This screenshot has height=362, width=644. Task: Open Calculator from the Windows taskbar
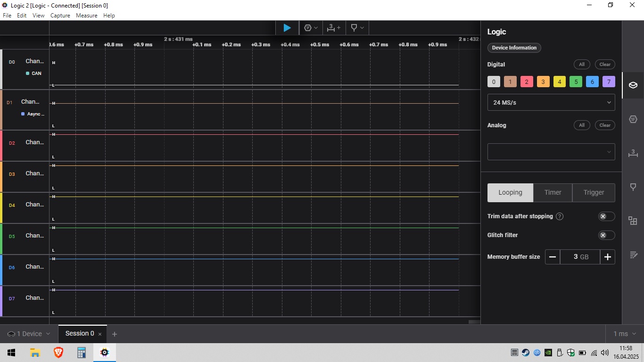(81, 353)
